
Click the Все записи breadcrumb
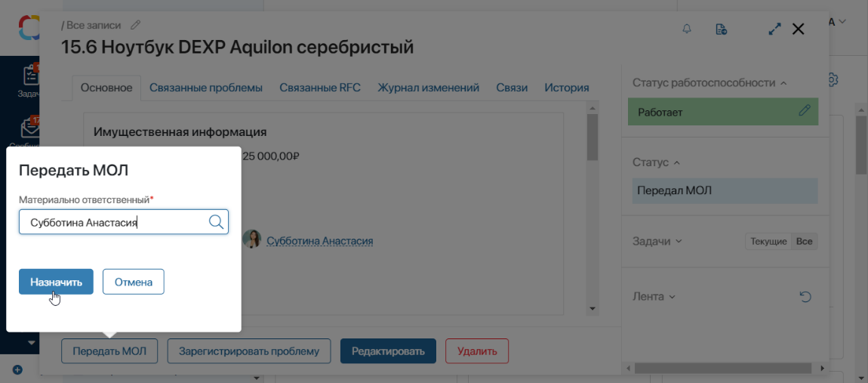tap(94, 25)
